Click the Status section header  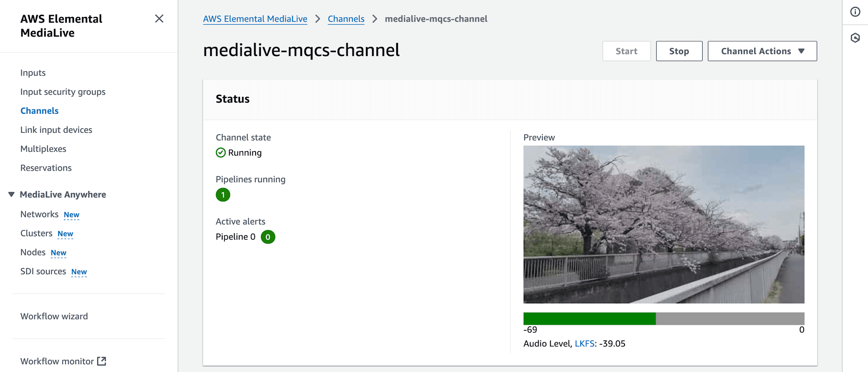(x=233, y=99)
